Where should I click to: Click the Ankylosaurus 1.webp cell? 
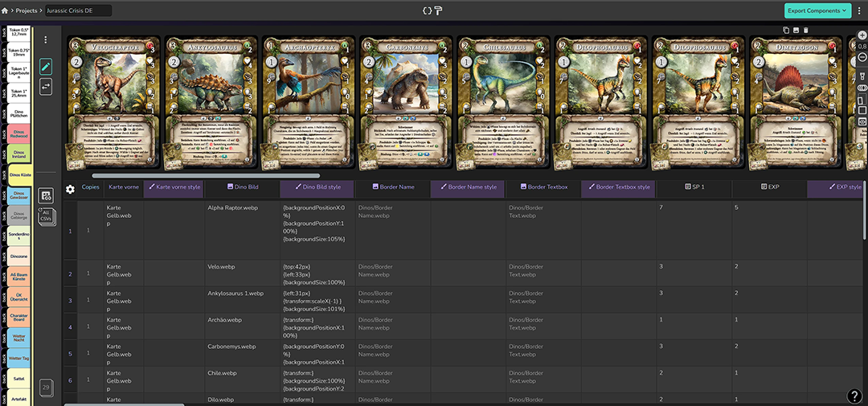243,300
